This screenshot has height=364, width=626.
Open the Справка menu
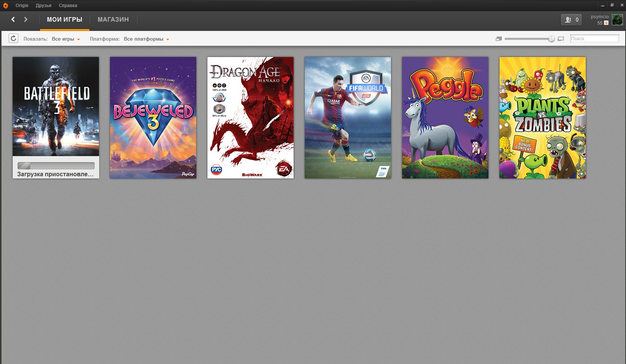coord(68,6)
